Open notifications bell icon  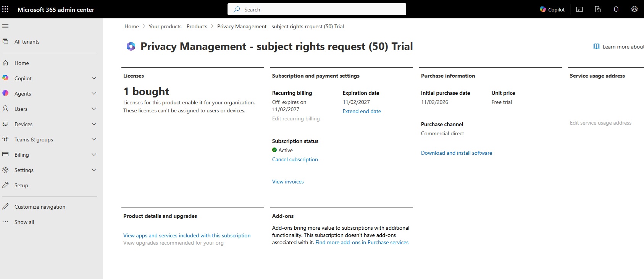pos(616,10)
